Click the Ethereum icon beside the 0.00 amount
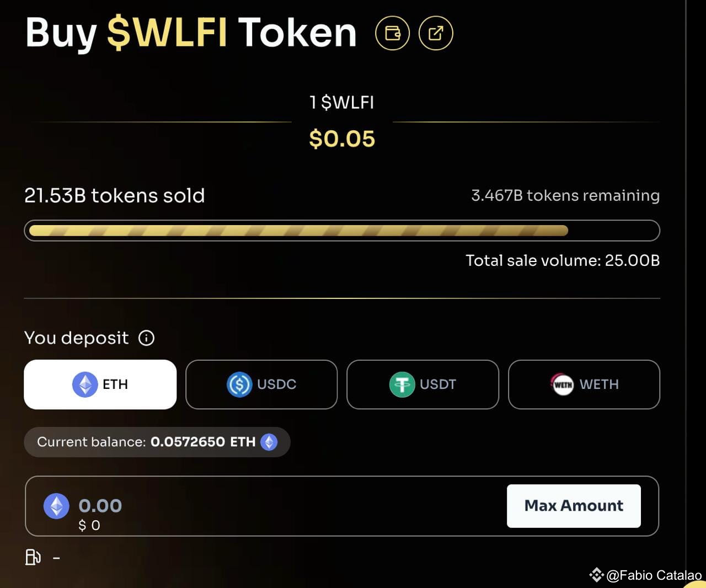The image size is (706, 588). coord(56,506)
